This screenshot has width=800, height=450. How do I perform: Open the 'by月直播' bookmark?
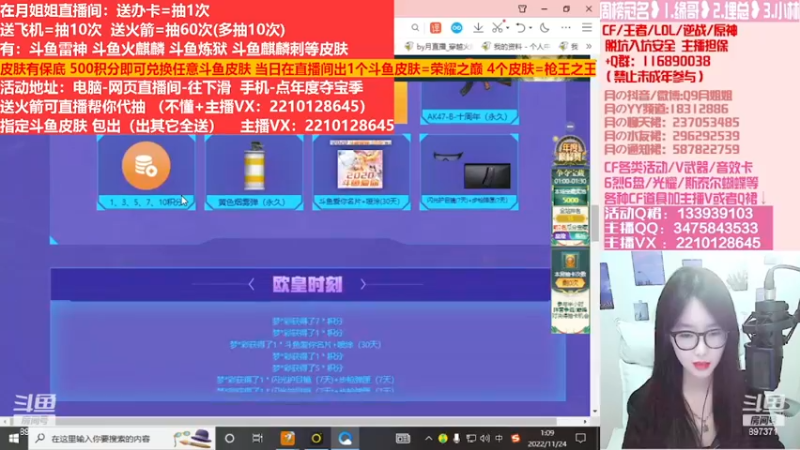pos(438,46)
